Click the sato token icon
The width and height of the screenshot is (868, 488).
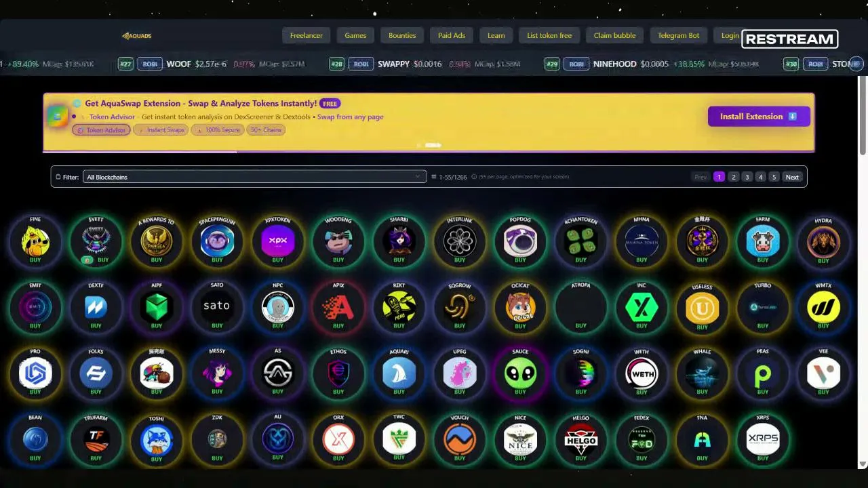point(217,307)
